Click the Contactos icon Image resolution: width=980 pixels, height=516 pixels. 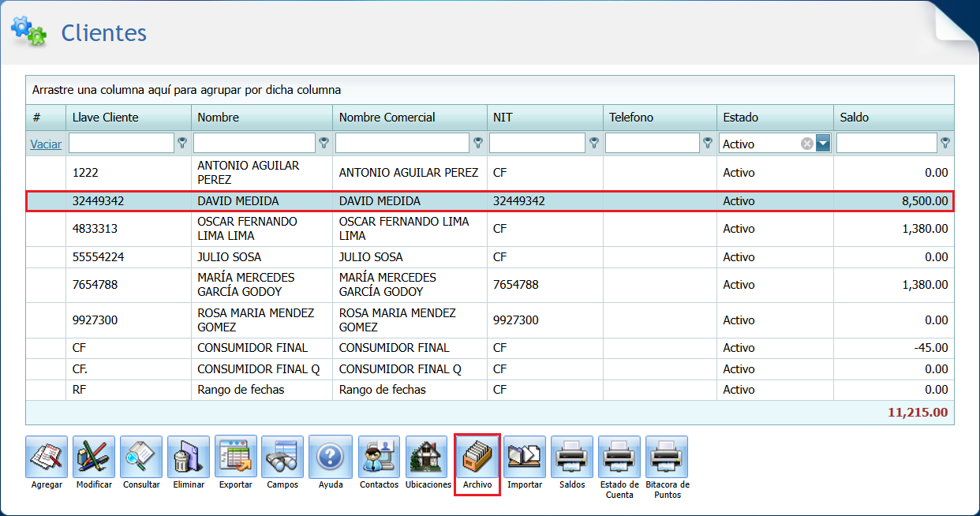pos(378,458)
